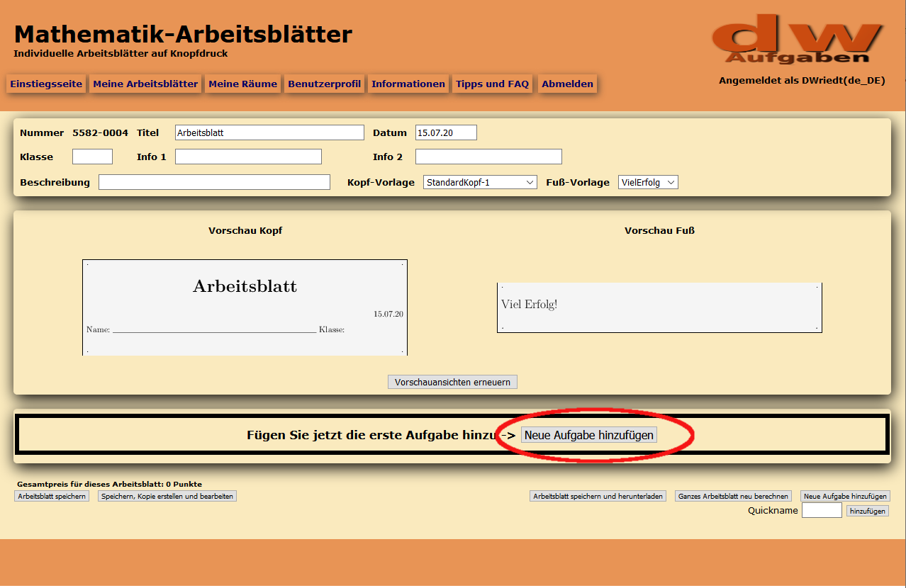
Task: Click Vorschauansichten erneuern button
Action: 453,382
